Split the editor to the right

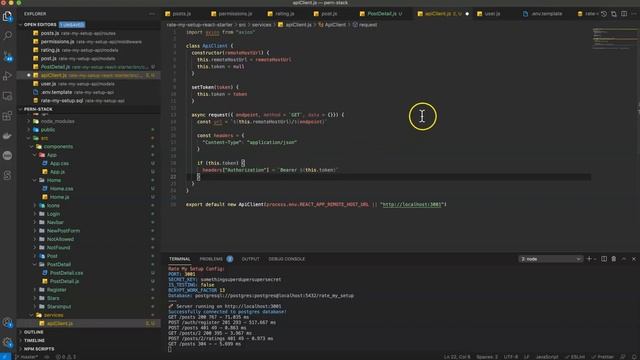tap(624, 14)
